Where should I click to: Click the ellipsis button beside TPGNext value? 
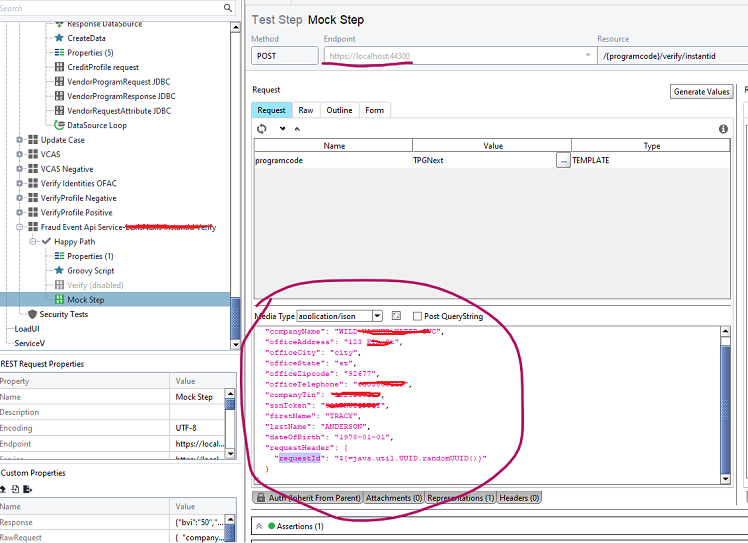(563, 161)
